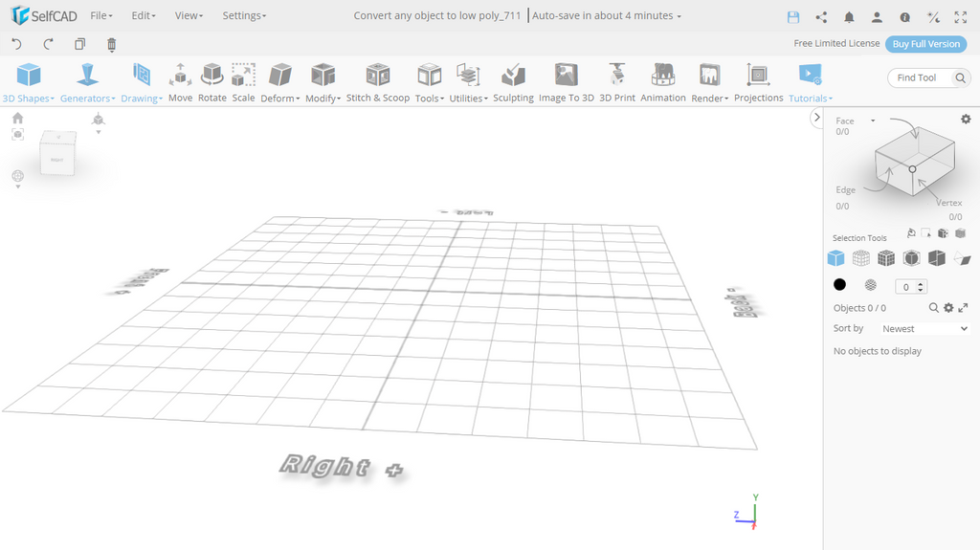
Task: Open the Animation tool
Action: [662, 82]
